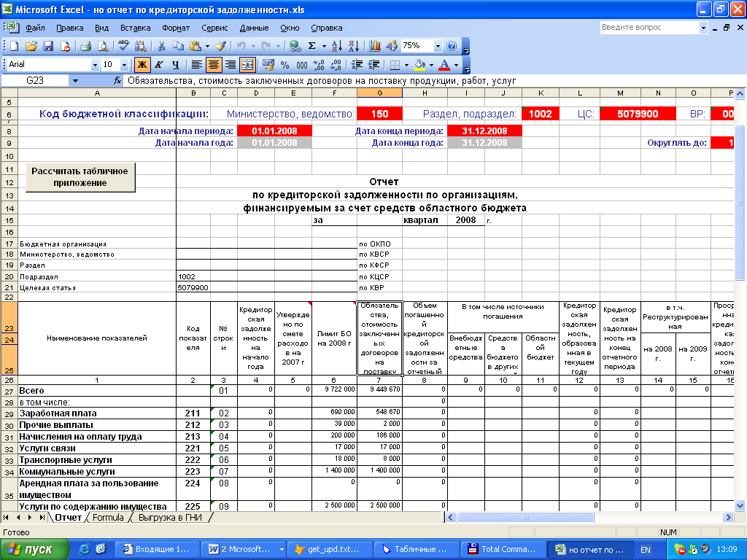Open a file using folder icon
Image resolution: width=747 pixels, height=560 pixels.
[31, 46]
